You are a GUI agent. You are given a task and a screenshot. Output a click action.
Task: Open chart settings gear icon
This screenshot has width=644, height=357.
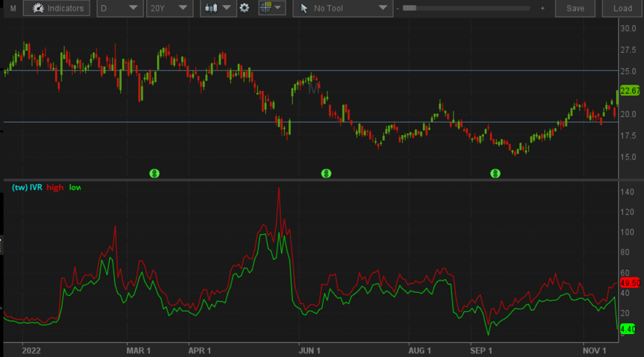[x=244, y=8]
